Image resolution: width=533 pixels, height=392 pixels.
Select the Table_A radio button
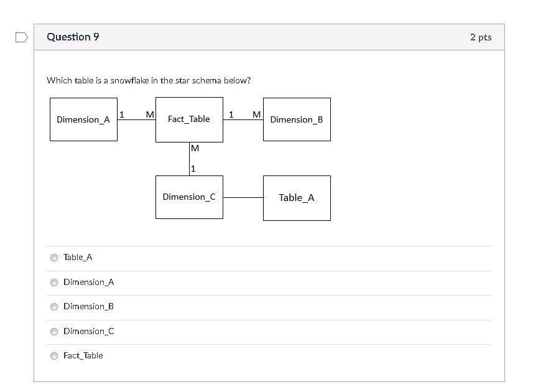tap(54, 258)
